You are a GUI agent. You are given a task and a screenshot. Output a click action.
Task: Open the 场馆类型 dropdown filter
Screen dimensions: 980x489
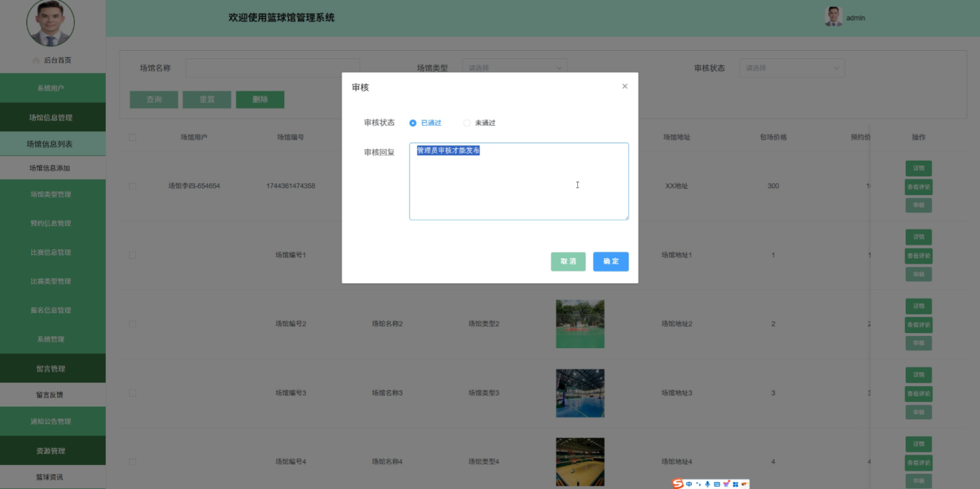point(514,68)
